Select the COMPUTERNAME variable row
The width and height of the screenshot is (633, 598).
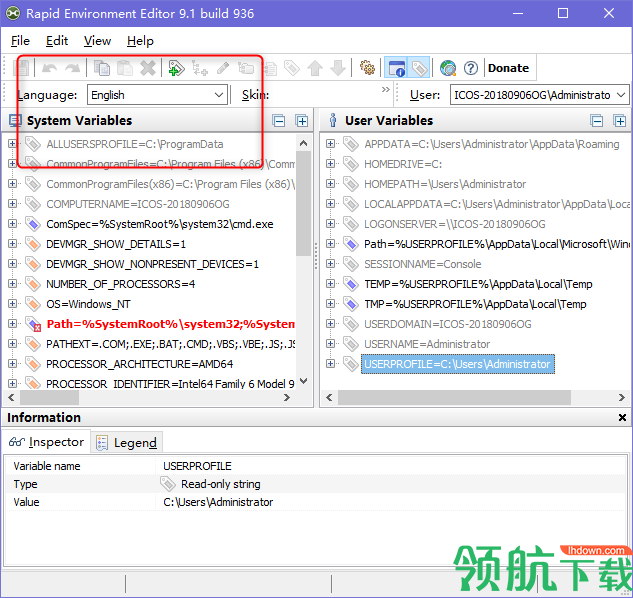click(138, 204)
